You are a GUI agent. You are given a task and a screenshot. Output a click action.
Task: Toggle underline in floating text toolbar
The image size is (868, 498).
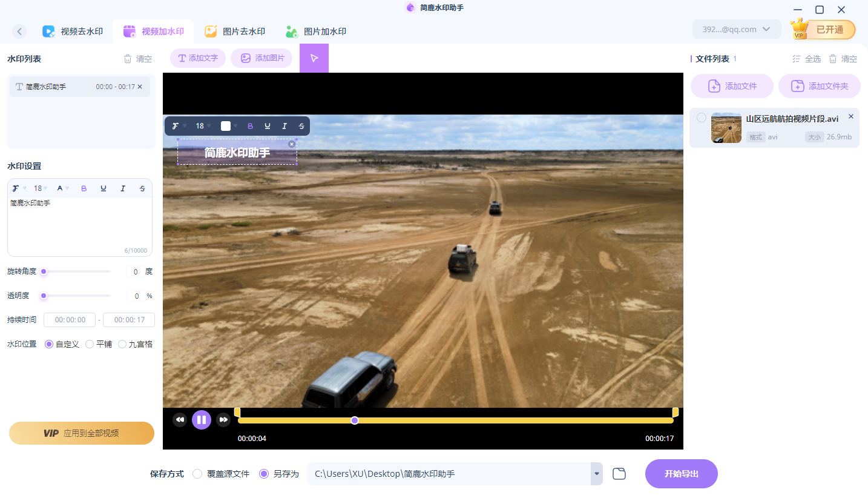coord(268,126)
